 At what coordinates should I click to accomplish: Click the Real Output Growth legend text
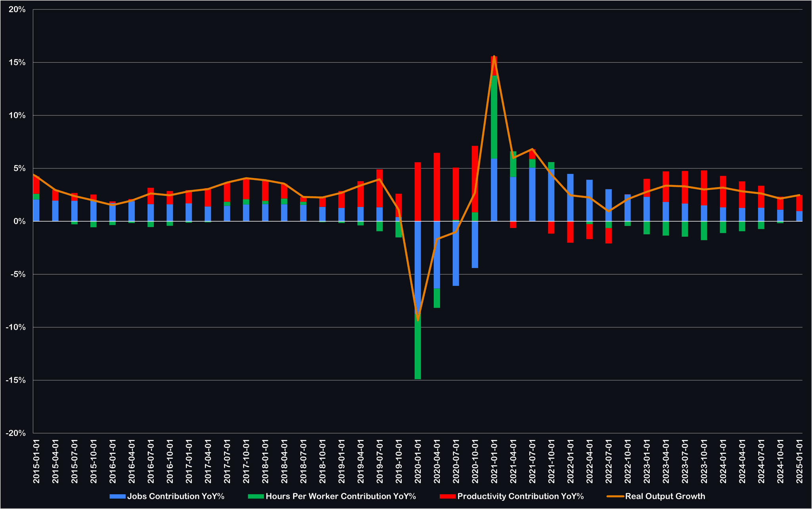665,496
